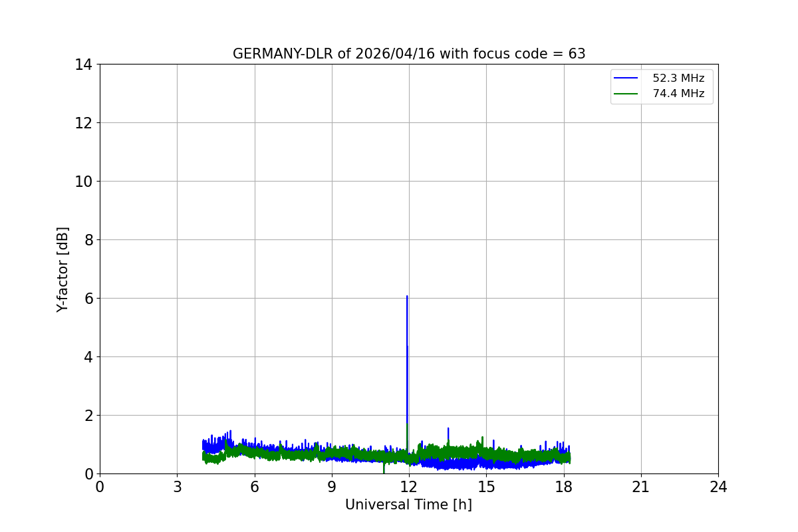Click x-axis tick label 18
This screenshot has width=798, height=532.
click(564, 487)
